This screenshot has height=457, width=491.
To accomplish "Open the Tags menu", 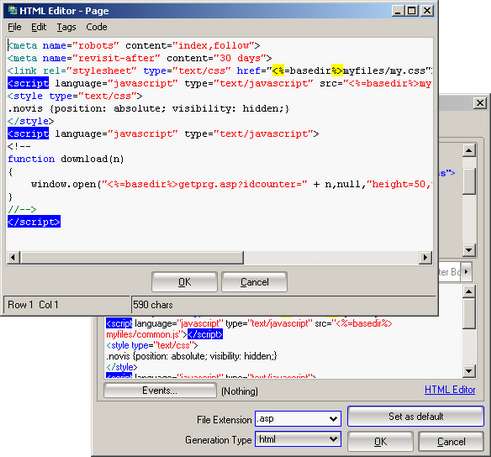I will click(66, 27).
